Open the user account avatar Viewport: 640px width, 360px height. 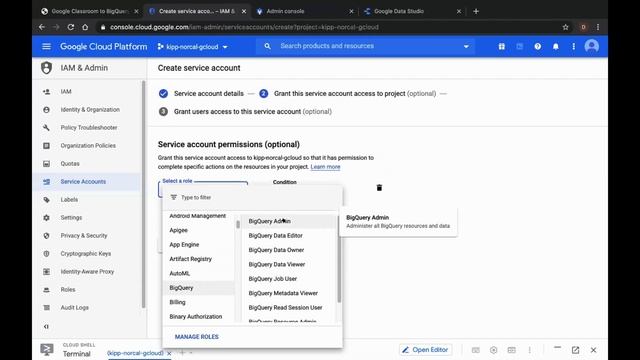pos(591,46)
